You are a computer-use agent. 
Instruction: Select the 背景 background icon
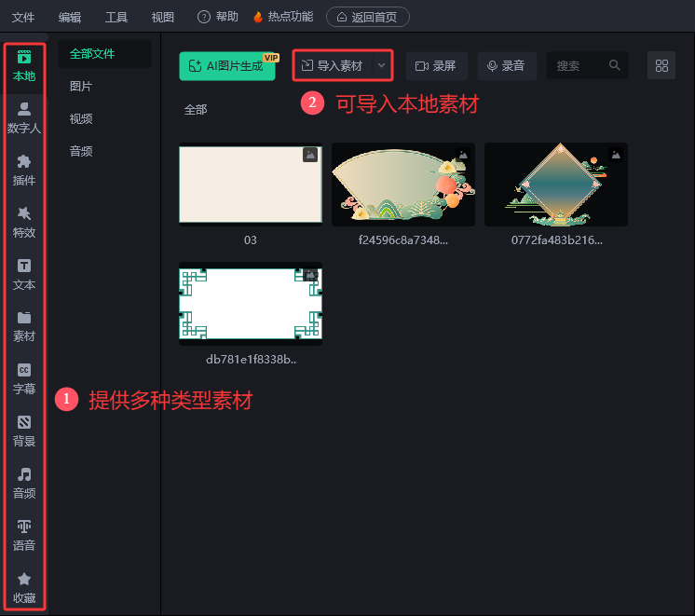pyautogui.click(x=24, y=431)
